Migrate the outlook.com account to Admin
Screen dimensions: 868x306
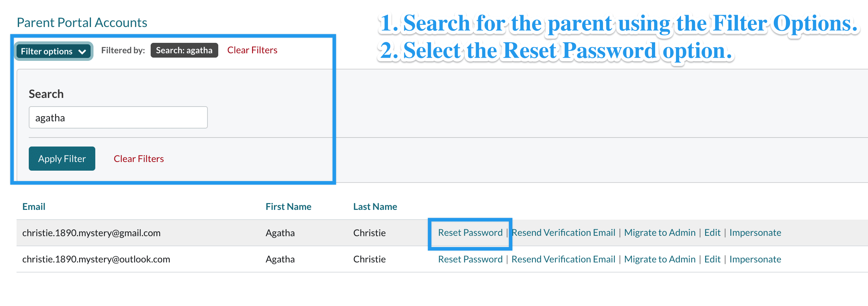point(659,259)
